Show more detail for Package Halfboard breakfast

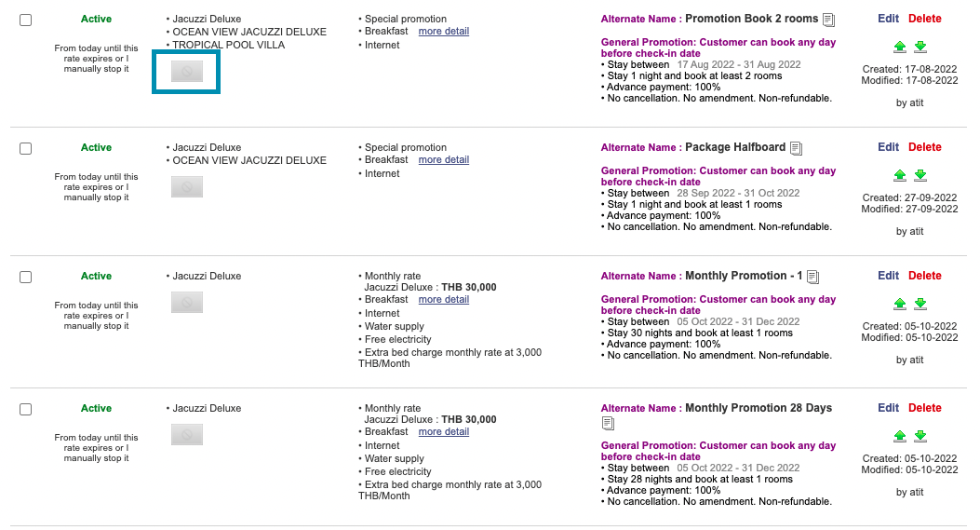[x=443, y=160]
